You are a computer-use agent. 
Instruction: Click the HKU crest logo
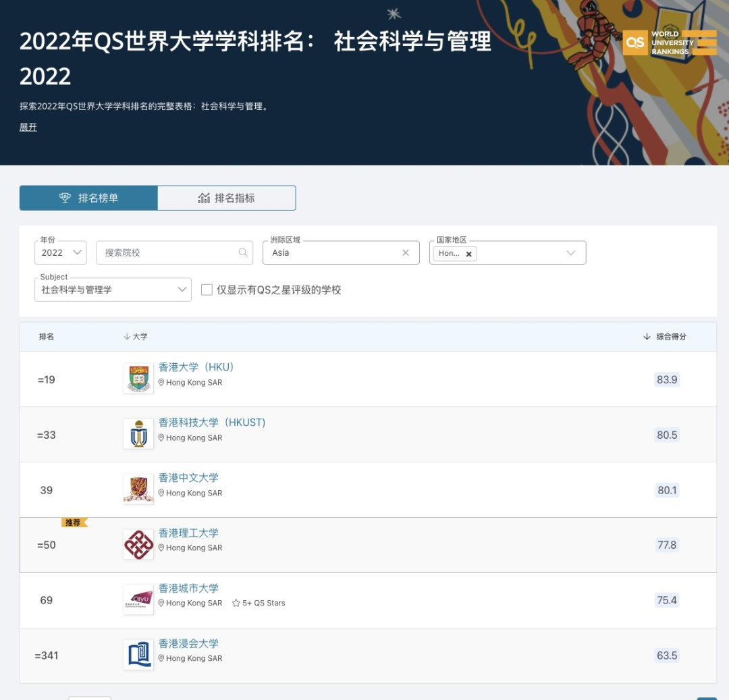[138, 379]
